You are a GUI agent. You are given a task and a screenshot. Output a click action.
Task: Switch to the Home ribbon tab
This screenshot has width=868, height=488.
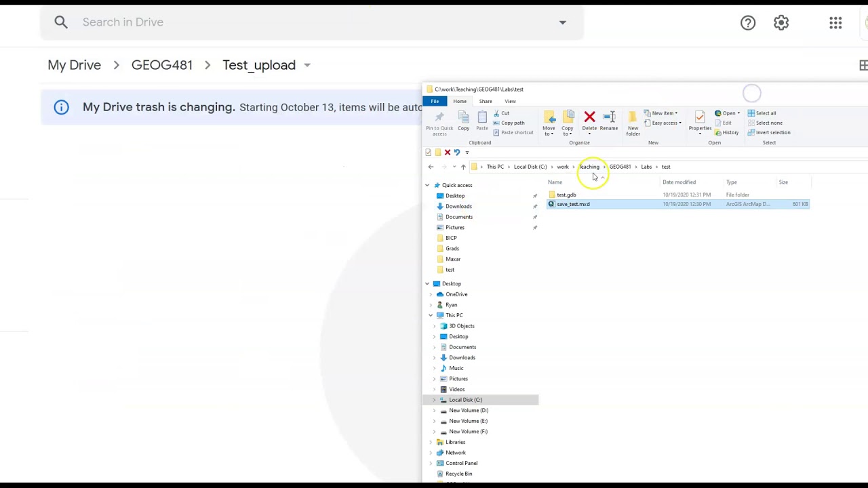point(460,101)
